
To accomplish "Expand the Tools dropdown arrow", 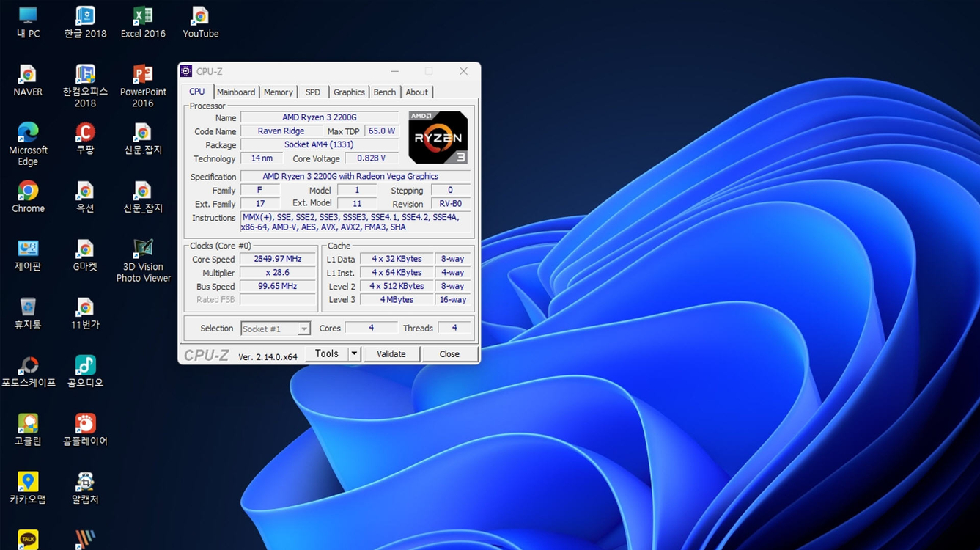I will pos(354,353).
